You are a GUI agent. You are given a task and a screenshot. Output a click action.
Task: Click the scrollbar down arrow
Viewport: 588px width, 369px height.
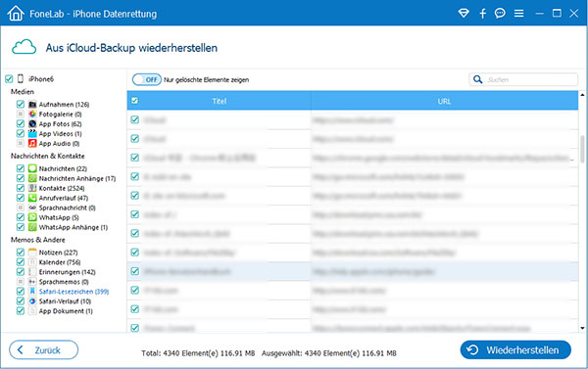pos(582,328)
